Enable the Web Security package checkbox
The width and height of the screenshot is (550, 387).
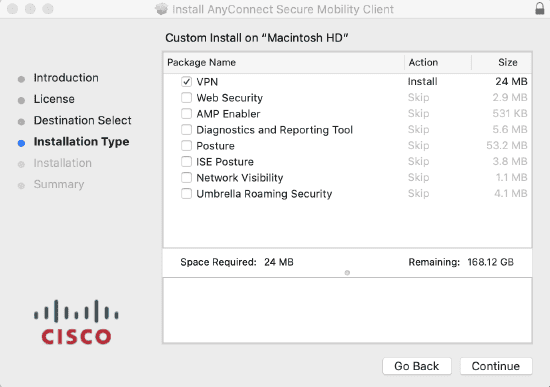pos(186,98)
